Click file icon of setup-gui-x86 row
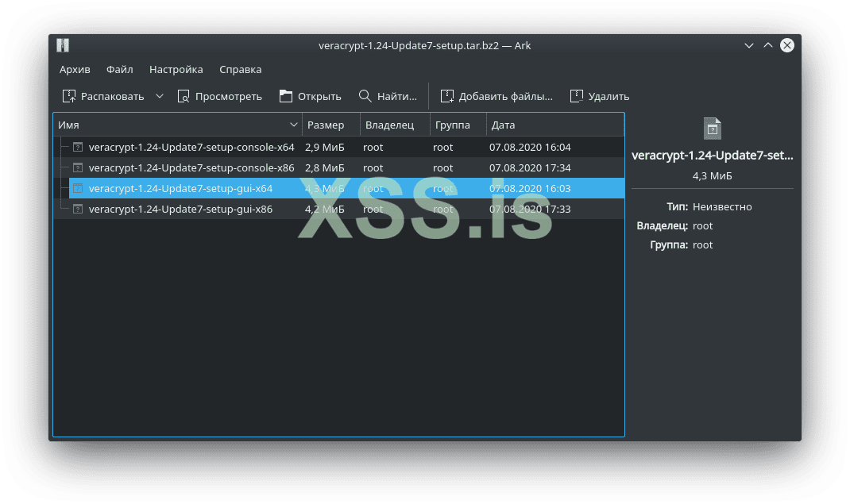This screenshot has height=504, width=850. 78,209
